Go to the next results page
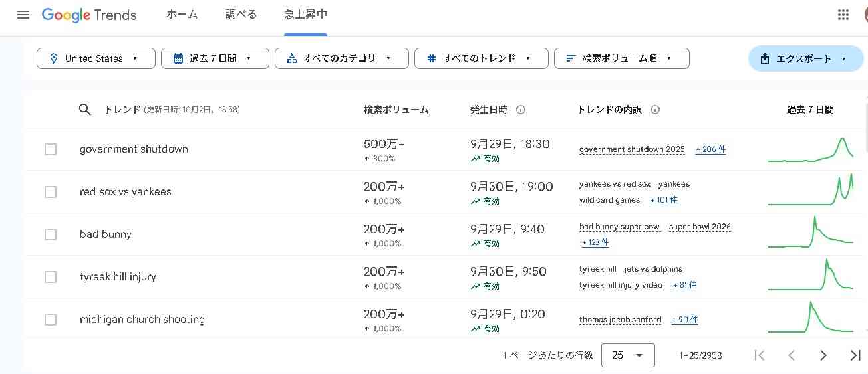Screen dimensions: 868x374 click(823, 355)
